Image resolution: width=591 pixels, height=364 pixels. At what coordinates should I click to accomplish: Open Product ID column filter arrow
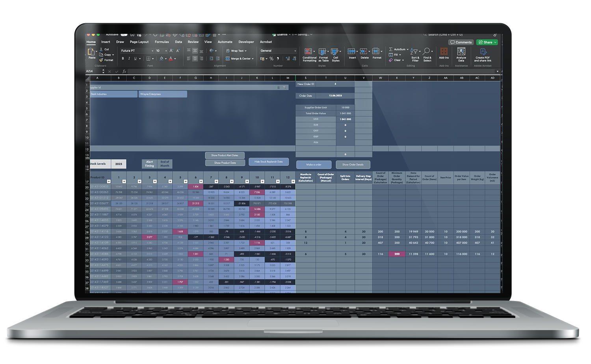(x=109, y=182)
